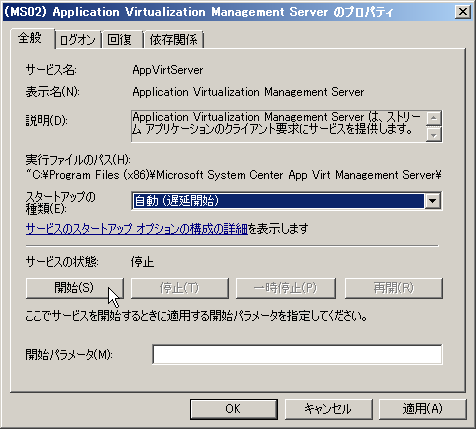Dismiss the dialog with キャンセル
The image size is (476, 429).
(328, 409)
